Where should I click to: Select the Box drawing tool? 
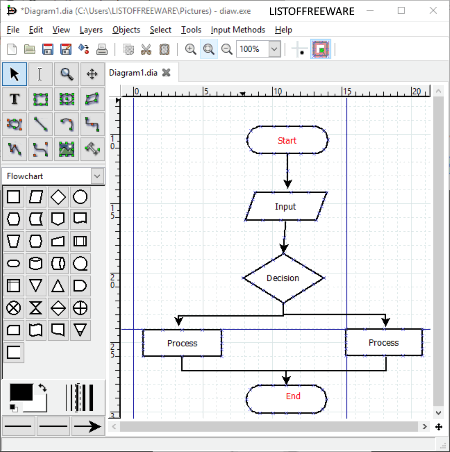40,99
